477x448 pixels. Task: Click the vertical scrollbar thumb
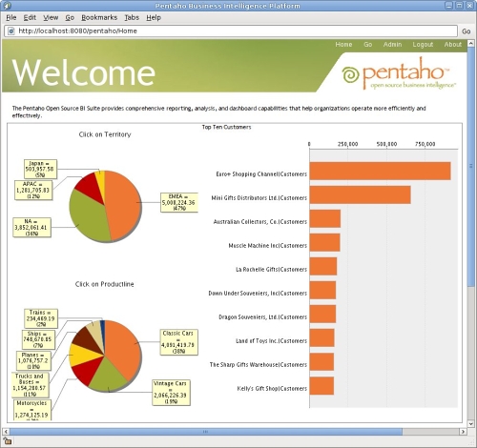(x=471, y=167)
